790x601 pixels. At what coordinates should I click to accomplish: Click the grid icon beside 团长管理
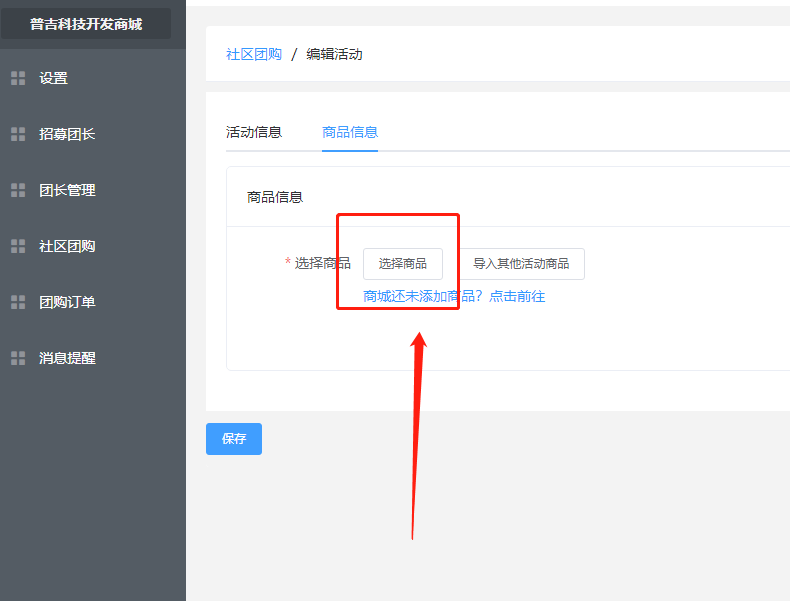tap(18, 190)
